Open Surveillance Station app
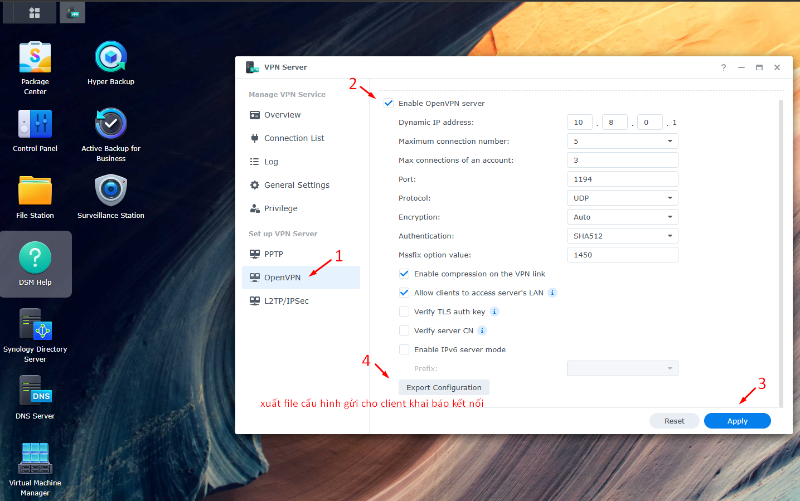This screenshot has height=501, width=800. point(110,191)
